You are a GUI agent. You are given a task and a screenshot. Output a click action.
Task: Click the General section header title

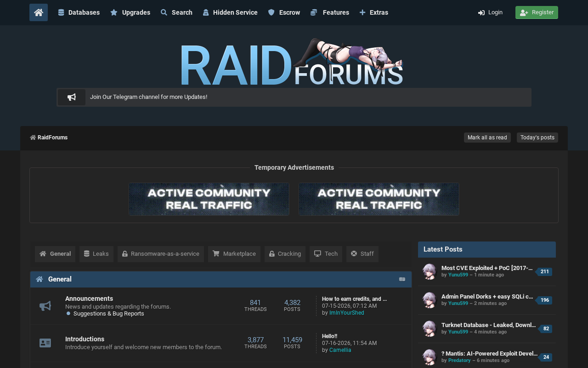(x=60, y=279)
